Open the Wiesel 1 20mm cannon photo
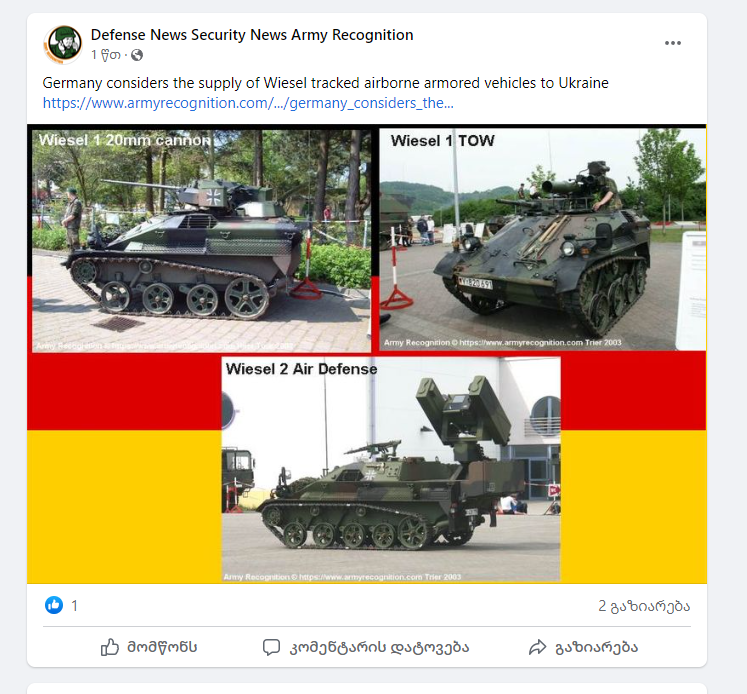 click(202, 241)
